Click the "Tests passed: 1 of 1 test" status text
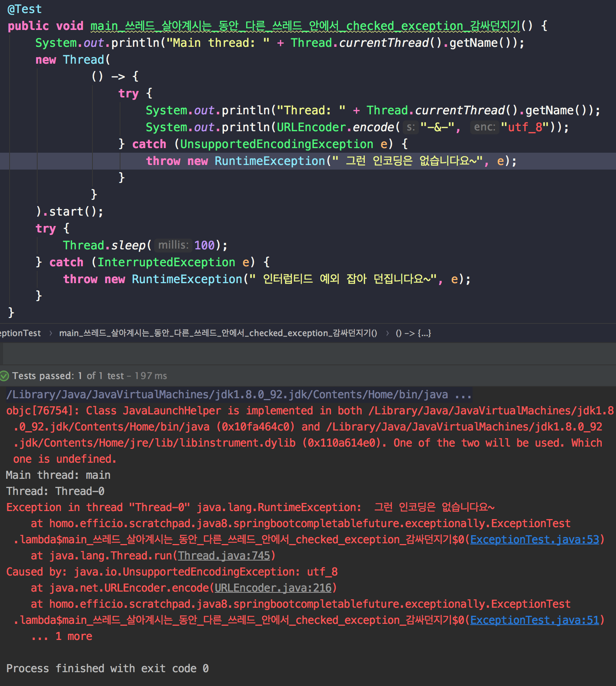616x686 pixels. (x=68, y=376)
